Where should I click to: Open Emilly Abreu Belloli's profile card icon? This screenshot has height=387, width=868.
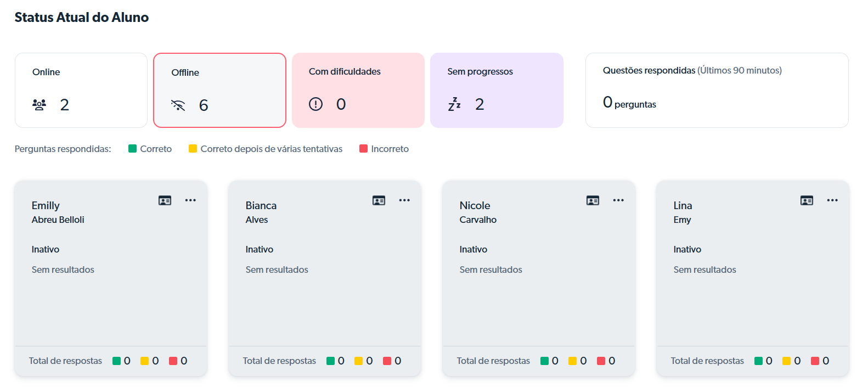pos(165,200)
